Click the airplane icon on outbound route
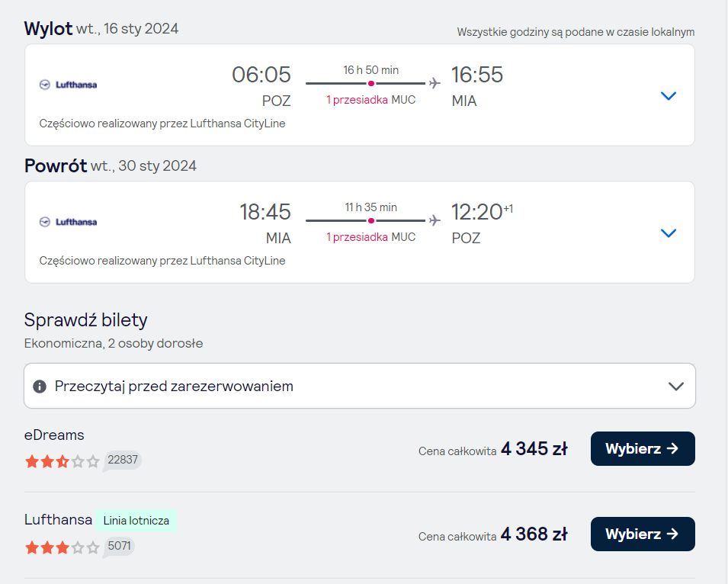Screen dimensions: 728x584 tap(435, 83)
